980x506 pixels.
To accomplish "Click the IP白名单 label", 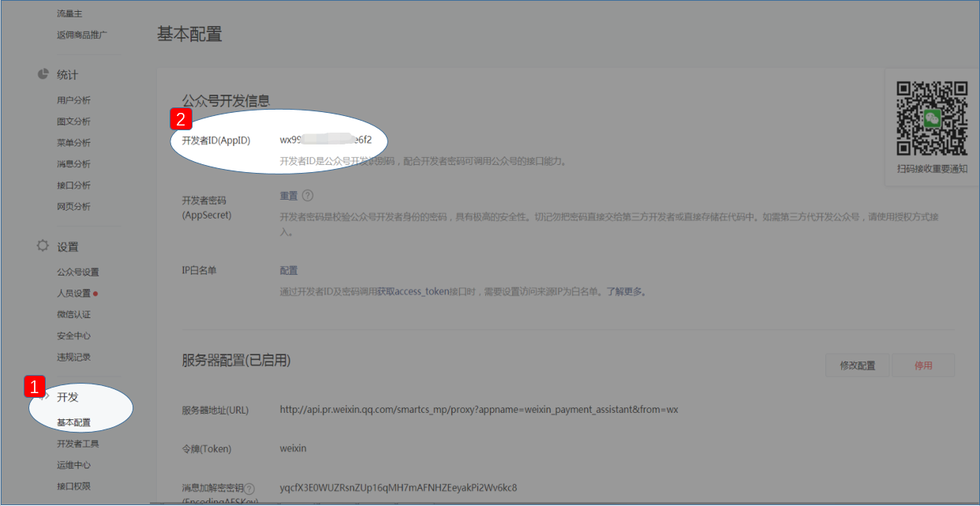I will [x=199, y=271].
